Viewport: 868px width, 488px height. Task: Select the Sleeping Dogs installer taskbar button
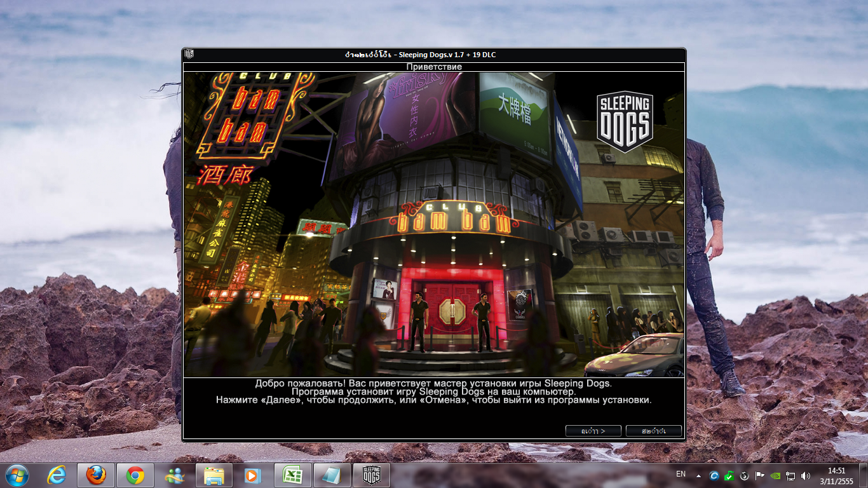pyautogui.click(x=371, y=475)
